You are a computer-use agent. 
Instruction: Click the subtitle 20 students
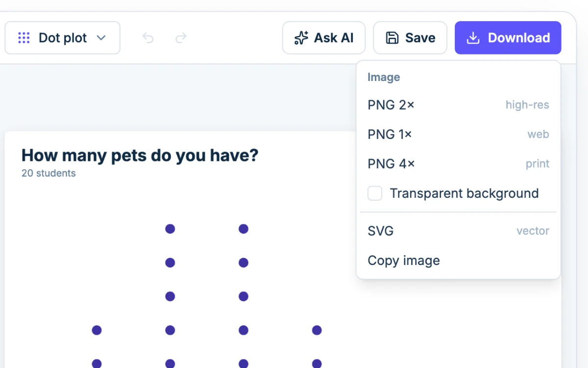pyautogui.click(x=49, y=173)
